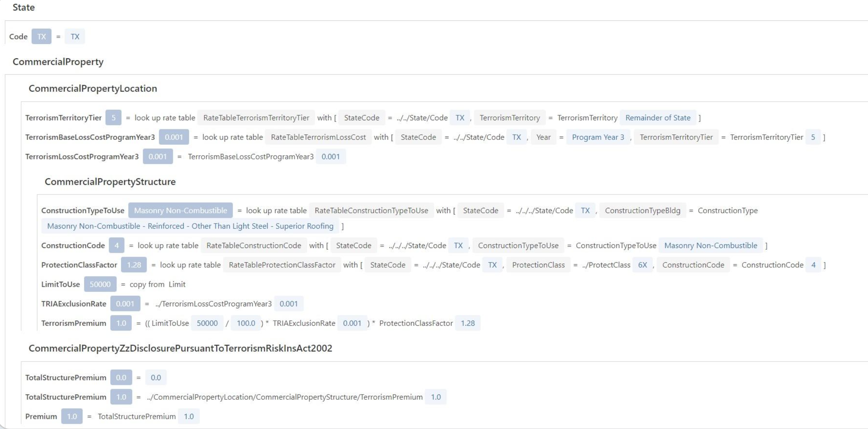Image resolution: width=868 pixels, height=429 pixels.
Task: Click TerrorismLossCostProgramYear3 result badge 0.001
Action: (x=158, y=157)
